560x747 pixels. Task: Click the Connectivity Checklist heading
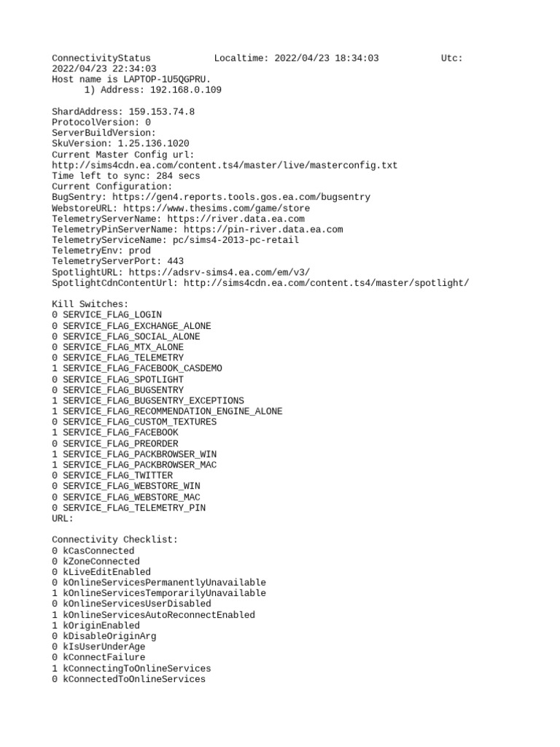114,540
